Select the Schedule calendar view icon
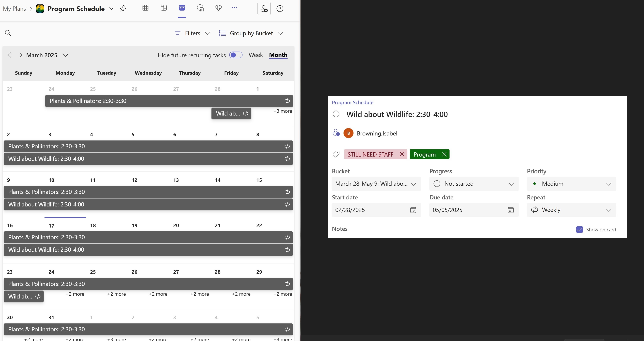The height and width of the screenshot is (341, 644). pos(182,8)
